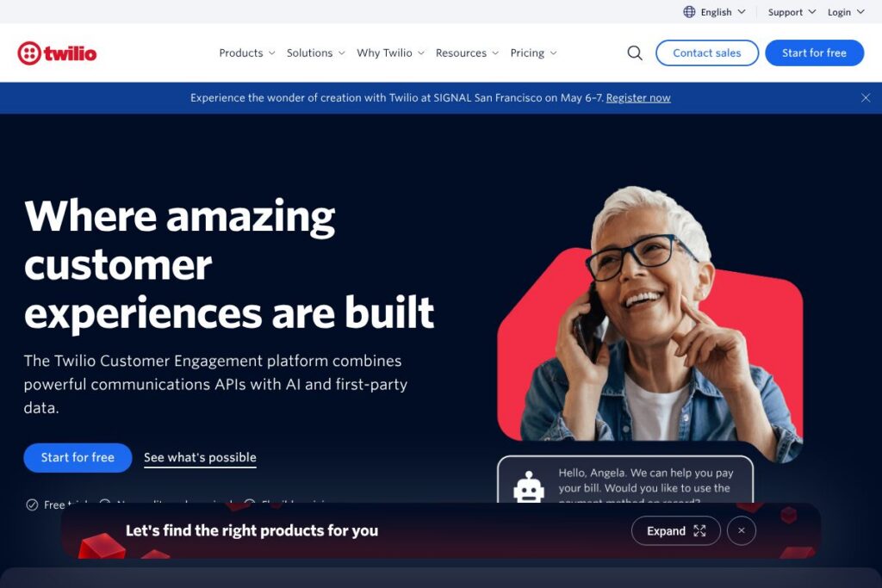This screenshot has width=882, height=588.
Task: Close the product finder bar
Action: pyautogui.click(x=741, y=531)
